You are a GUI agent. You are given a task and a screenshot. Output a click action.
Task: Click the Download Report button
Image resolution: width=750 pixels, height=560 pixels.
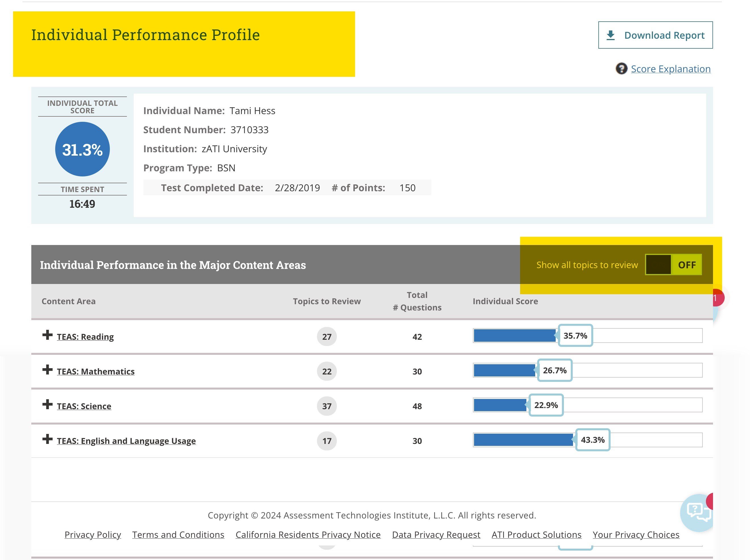(655, 35)
